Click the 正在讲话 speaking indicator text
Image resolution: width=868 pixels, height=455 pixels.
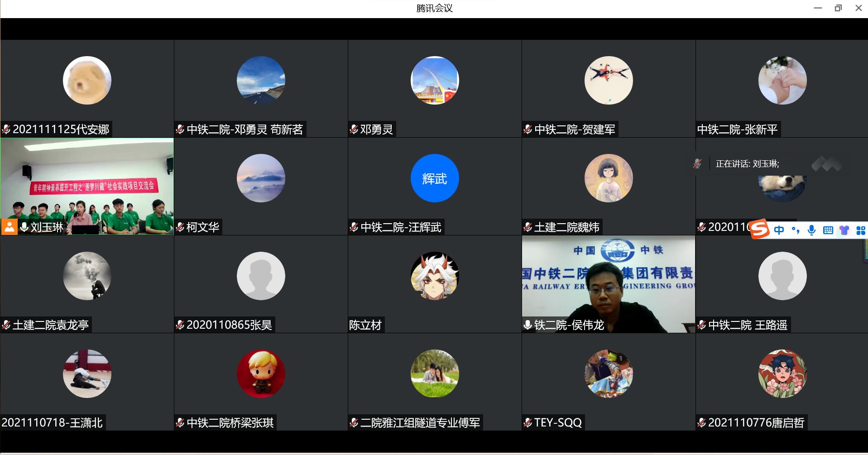pos(747,164)
